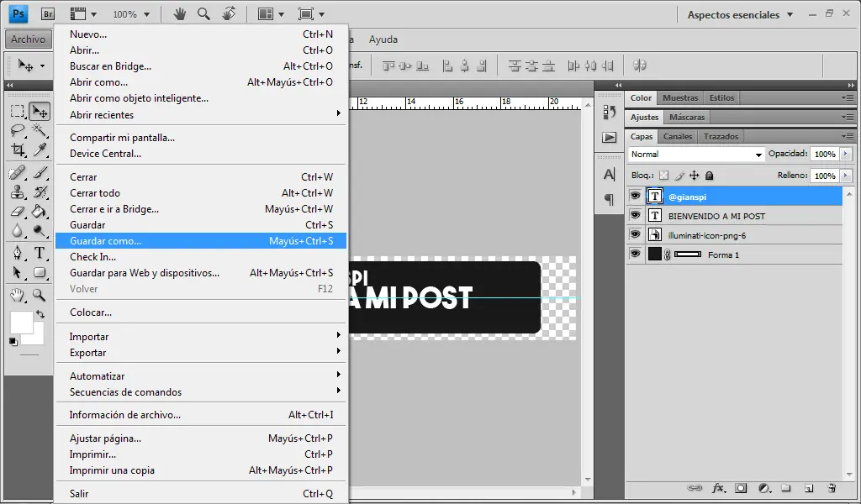Select the History Brush tool
Screen dimensions: 861x504
[40, 192]
